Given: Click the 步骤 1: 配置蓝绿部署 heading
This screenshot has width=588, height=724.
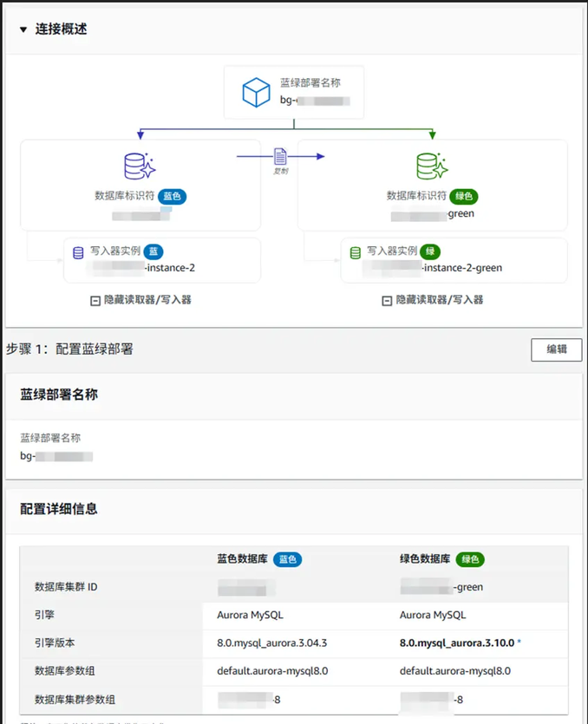Looking at the screenshot, I should pos(69,349).
